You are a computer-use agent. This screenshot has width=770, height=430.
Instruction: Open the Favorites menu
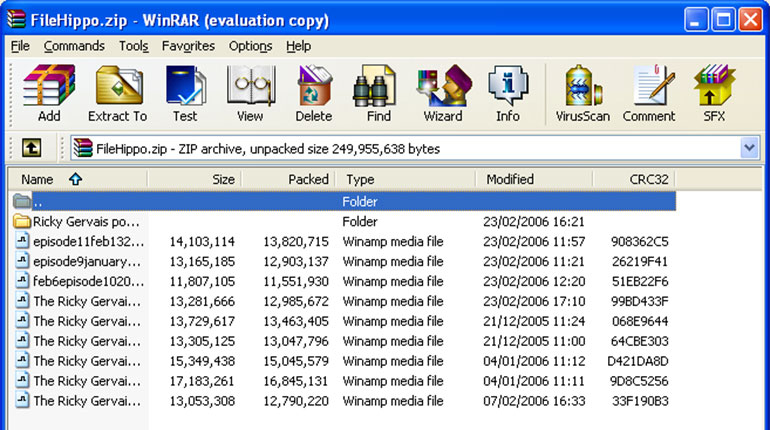point(189,46)
